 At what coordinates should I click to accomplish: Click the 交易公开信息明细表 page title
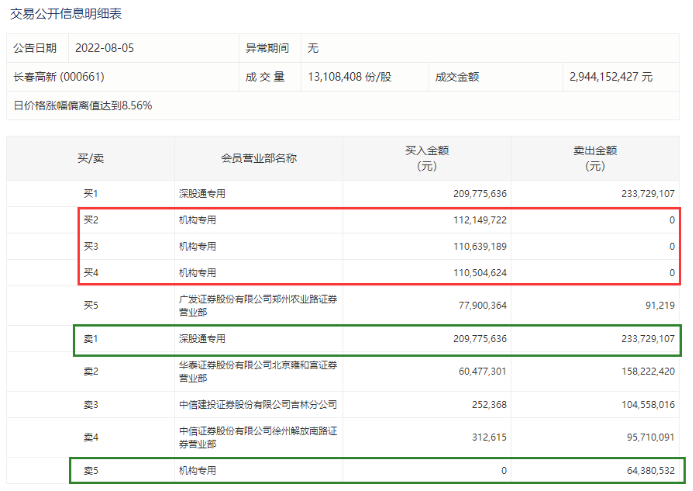point(66,14)
